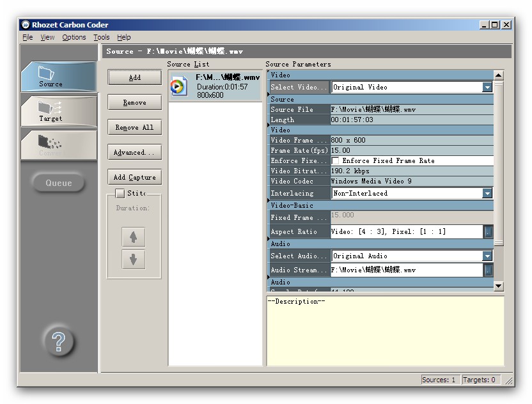532x404 pixels.
Task: Click the round help question mark icon
Action: 58,342
